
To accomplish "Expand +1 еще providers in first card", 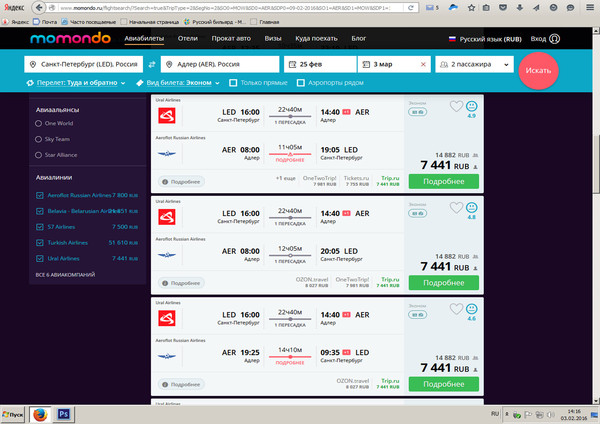I will [x=285, y=178].
